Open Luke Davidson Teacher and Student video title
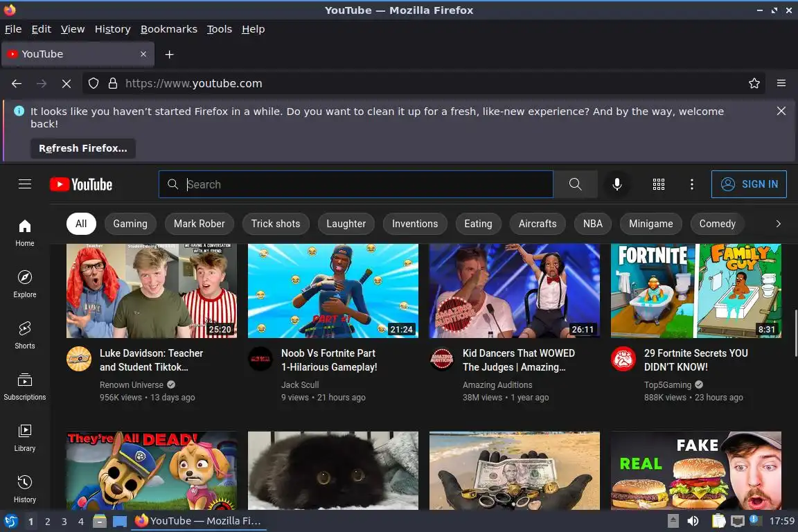This screenshot has height=532, width=798. click(151, 360)
